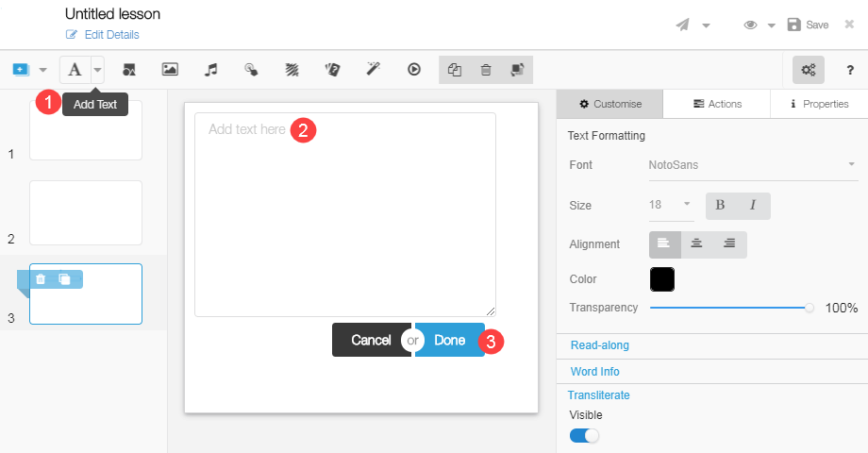This screenshot has height=453, width=868.
Task: Click the magic wand icon
Action: pos(374,70)
